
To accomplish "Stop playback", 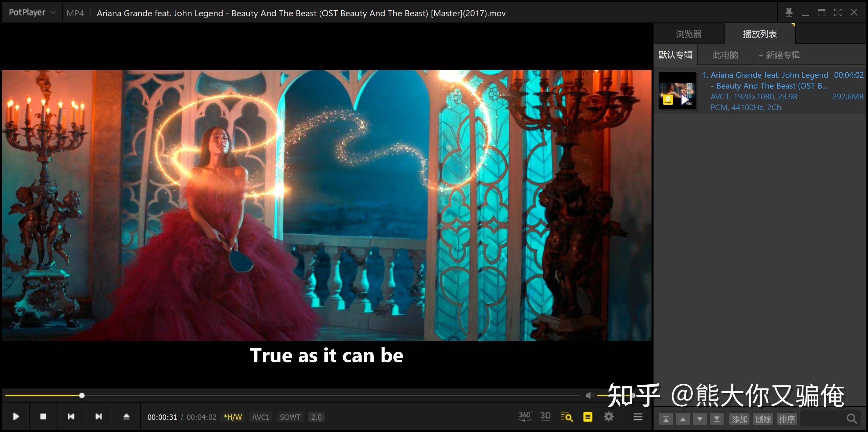I will click(43, 416).
